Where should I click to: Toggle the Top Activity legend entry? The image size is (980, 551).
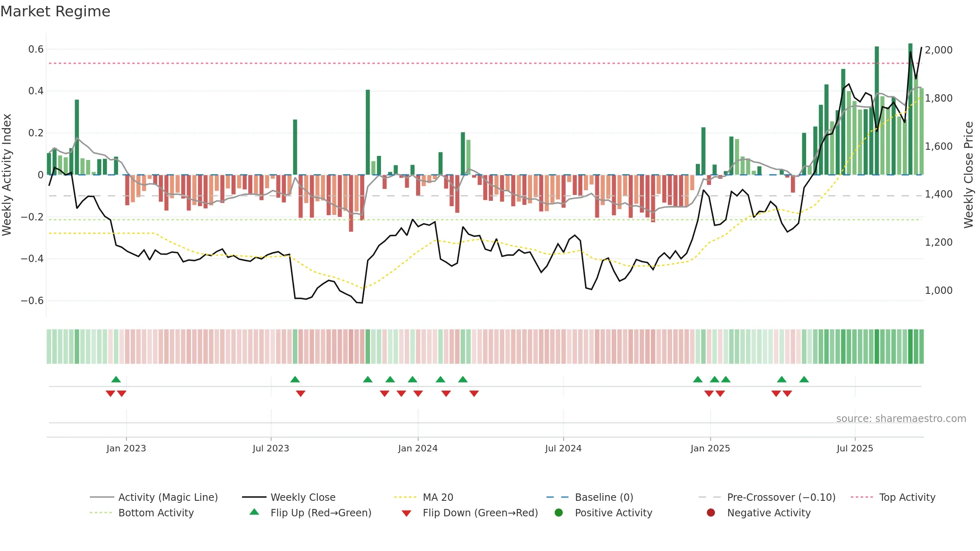tap(893, 497)
